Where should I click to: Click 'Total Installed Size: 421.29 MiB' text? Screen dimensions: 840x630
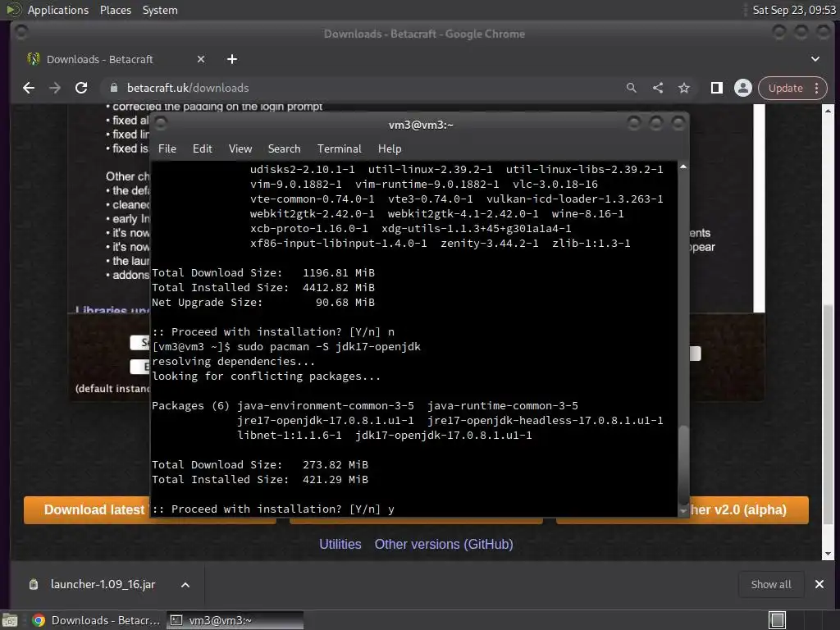pos(260,479)
